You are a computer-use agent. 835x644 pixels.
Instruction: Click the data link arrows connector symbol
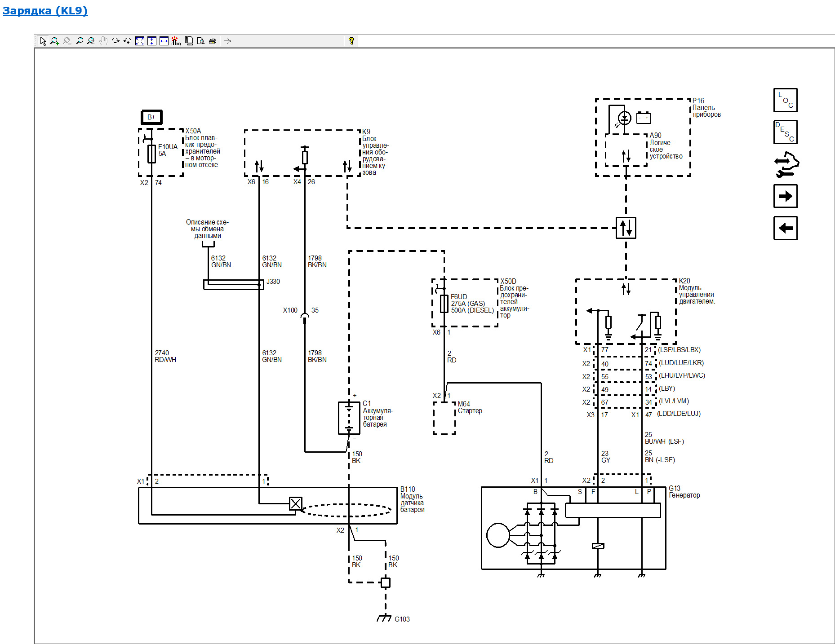coord(626,228)
